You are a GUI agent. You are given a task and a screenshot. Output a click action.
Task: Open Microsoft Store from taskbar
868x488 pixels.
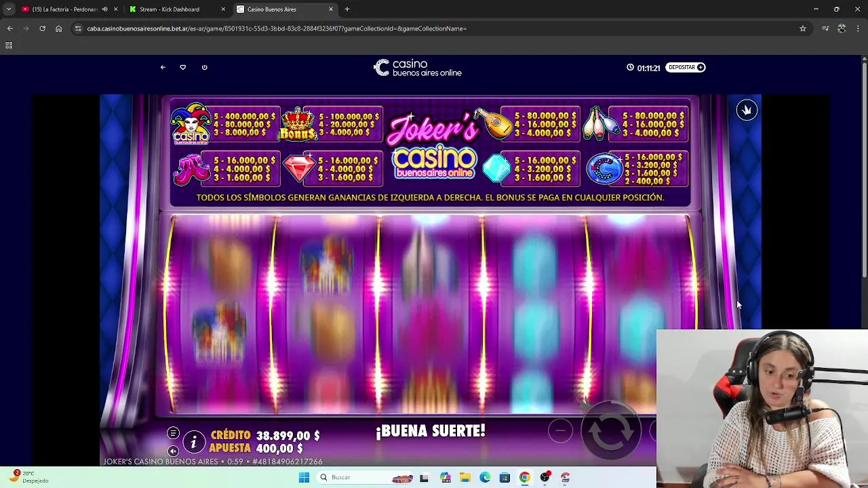coord(505,477)
